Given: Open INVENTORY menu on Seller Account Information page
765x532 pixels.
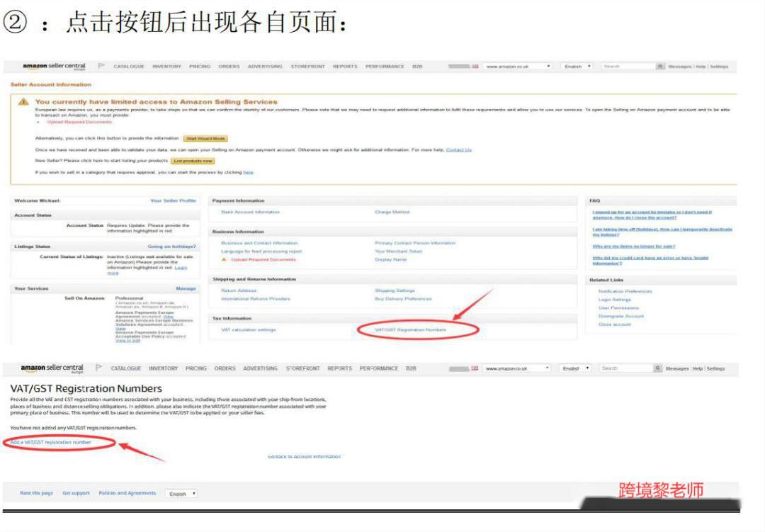Looking at the screenshot, I should click(x=167, y=67).
